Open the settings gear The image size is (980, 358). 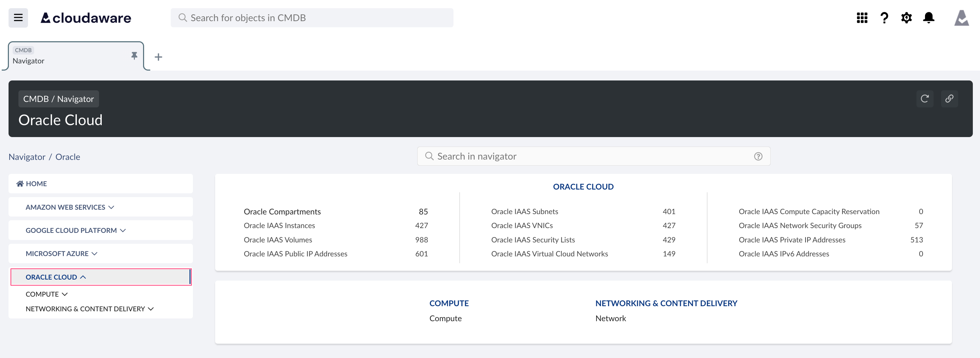click(906, 17)
